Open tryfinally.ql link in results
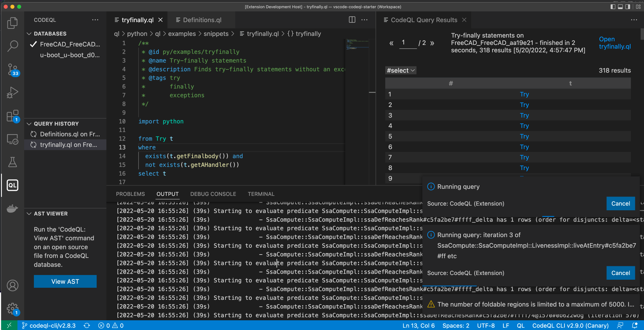The height and width of the screenshot is (330, 644). (614, 43)
